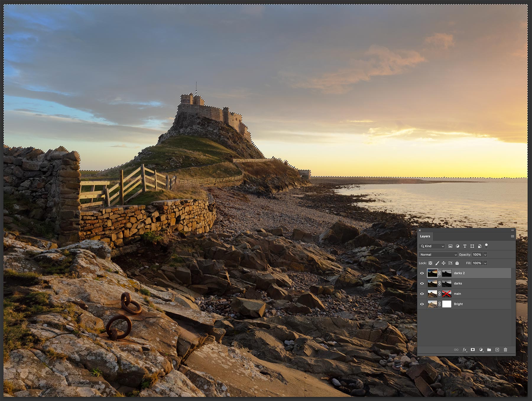Select the disabled mask thumbnail on main layer

447,294
